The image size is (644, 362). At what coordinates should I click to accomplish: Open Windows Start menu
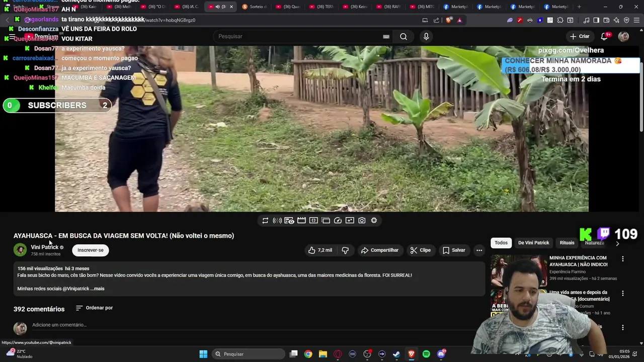203,354
